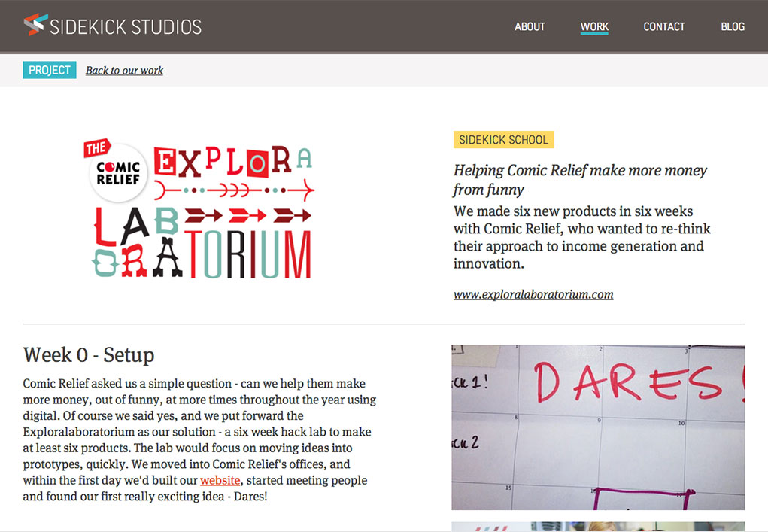Viewport: 768px width, 532px height.
Task: Click the Week 0 - Setup heading
Action: 89,354
